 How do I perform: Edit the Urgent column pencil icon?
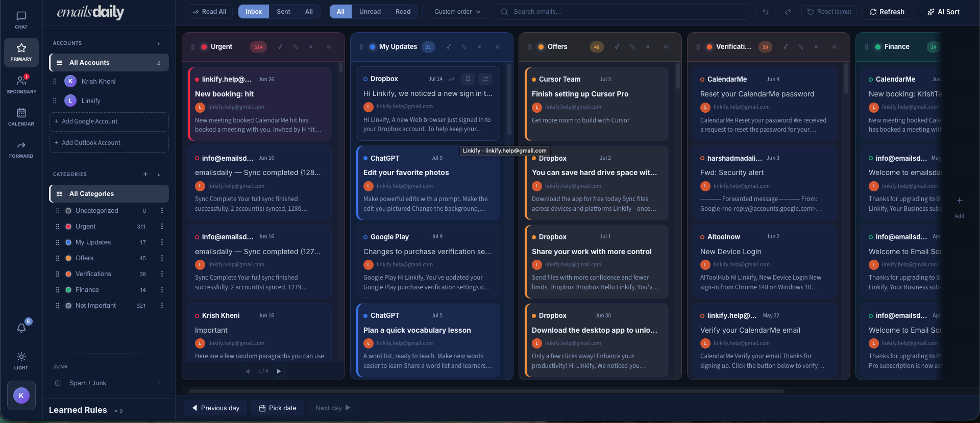[296, 47]
